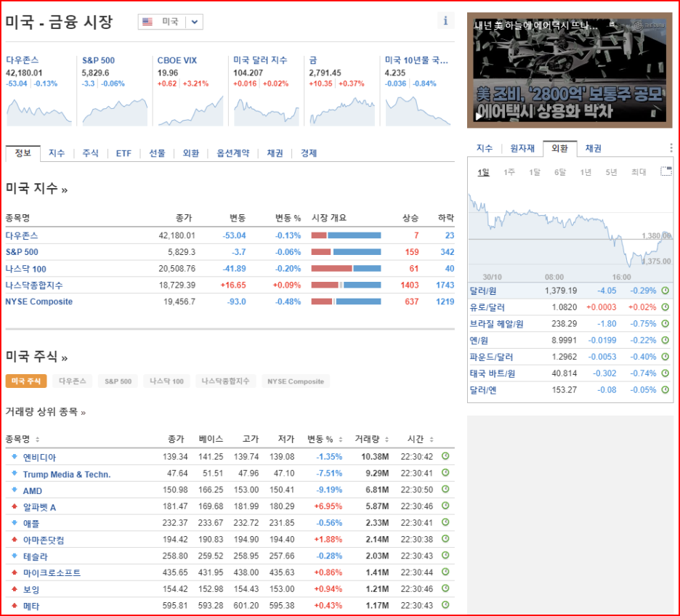Switch side widget to 채권 tab
Image resolution: width=680 pixels, height=616 pixels.
594,148
